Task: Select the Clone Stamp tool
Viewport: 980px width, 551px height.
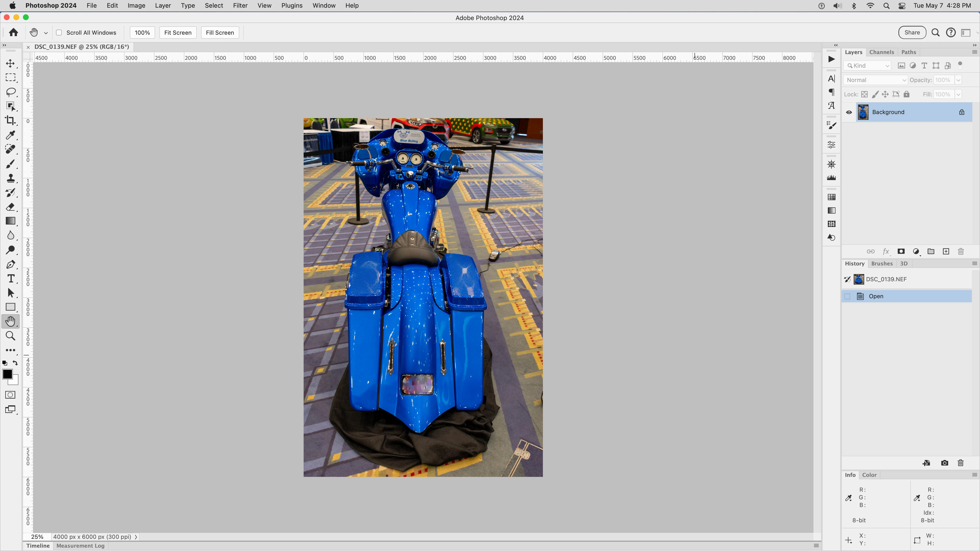Action: 10,178
